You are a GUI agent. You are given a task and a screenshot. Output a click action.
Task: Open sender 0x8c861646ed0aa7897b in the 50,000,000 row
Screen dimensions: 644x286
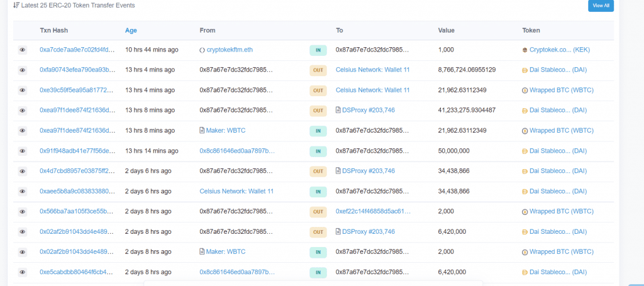coord(237,151)
